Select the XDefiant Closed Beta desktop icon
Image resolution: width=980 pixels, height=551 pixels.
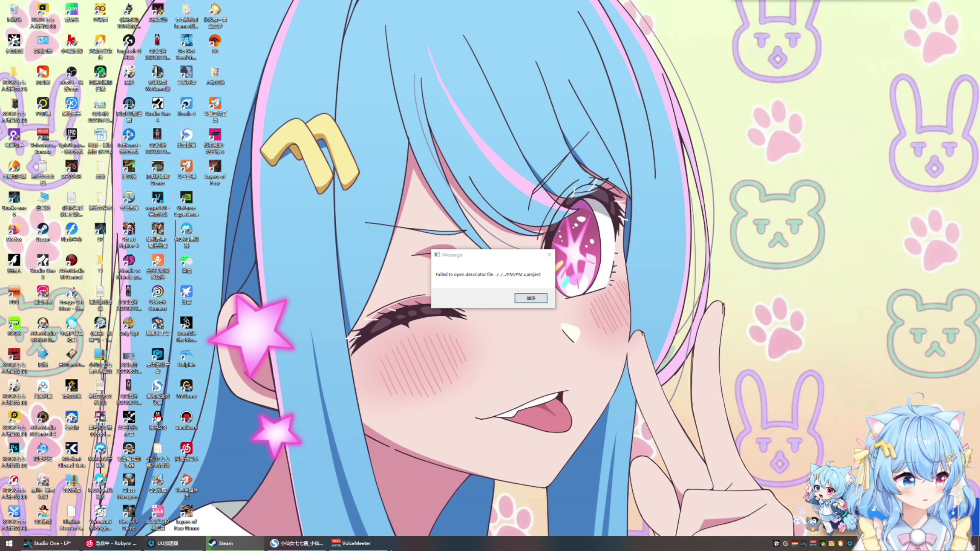72,455
